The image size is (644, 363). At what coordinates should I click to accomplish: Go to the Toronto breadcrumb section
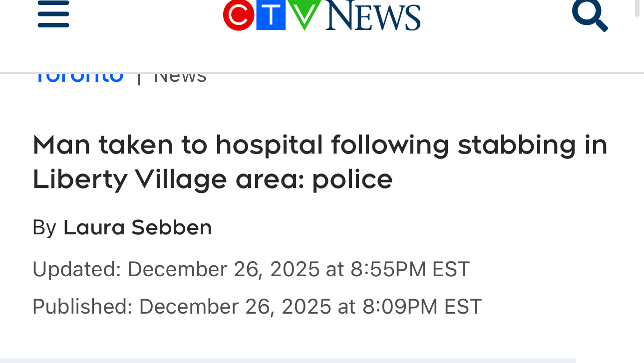click(78, 76)
